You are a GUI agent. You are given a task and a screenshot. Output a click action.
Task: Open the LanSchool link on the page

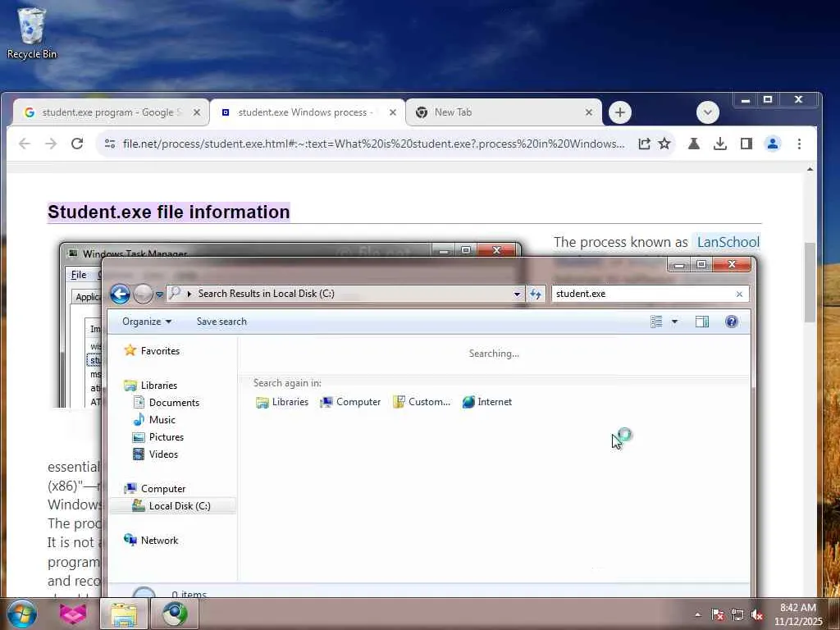pos(728,242)
